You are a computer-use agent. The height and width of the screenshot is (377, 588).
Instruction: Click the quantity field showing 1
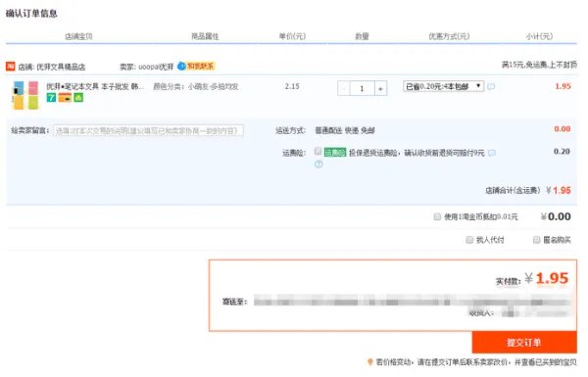coord(362,88)
